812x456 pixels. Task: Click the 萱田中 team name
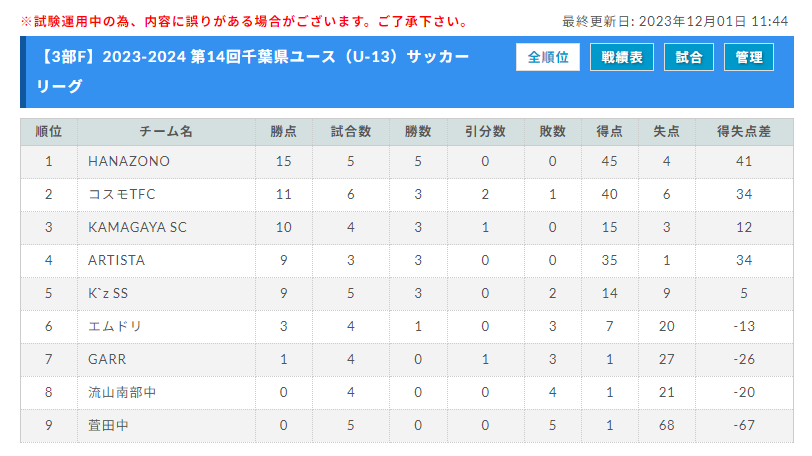[x=108, y=425]
